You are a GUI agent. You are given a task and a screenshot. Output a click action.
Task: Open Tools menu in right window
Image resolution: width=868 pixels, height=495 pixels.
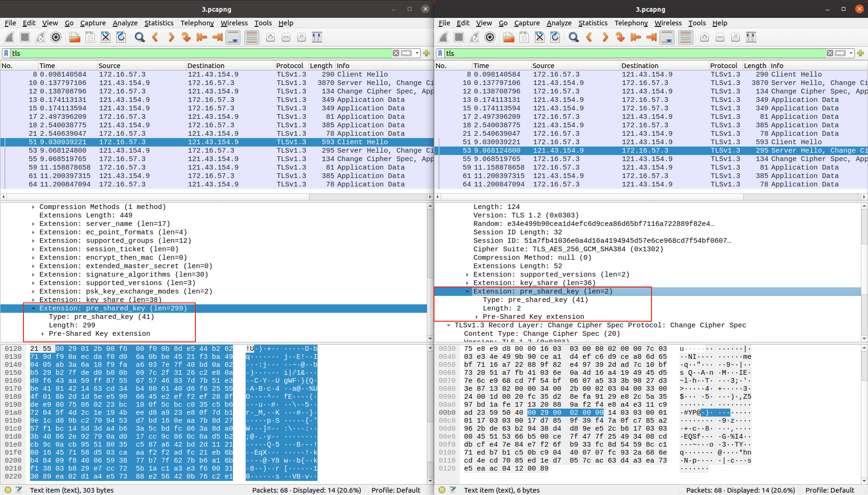[697, 23]
